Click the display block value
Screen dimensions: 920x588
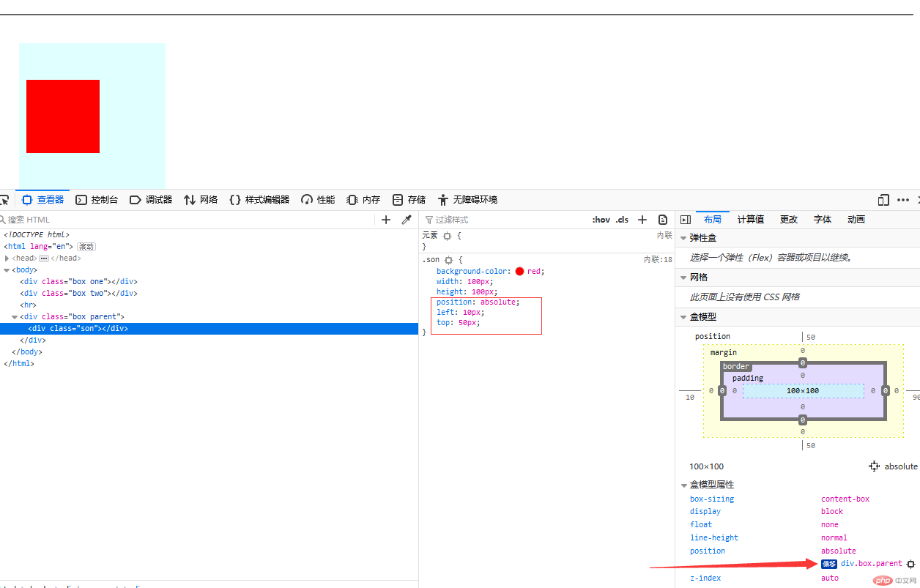[832, 512]
